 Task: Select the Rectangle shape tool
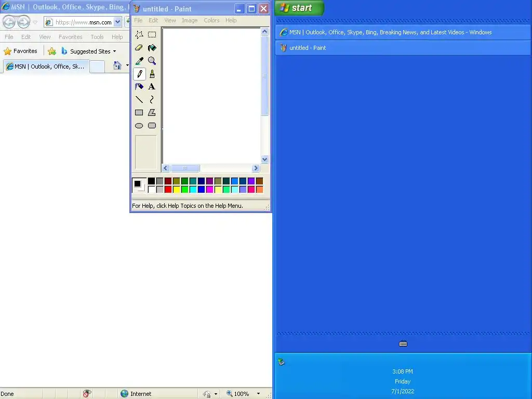tap(139, 112)
